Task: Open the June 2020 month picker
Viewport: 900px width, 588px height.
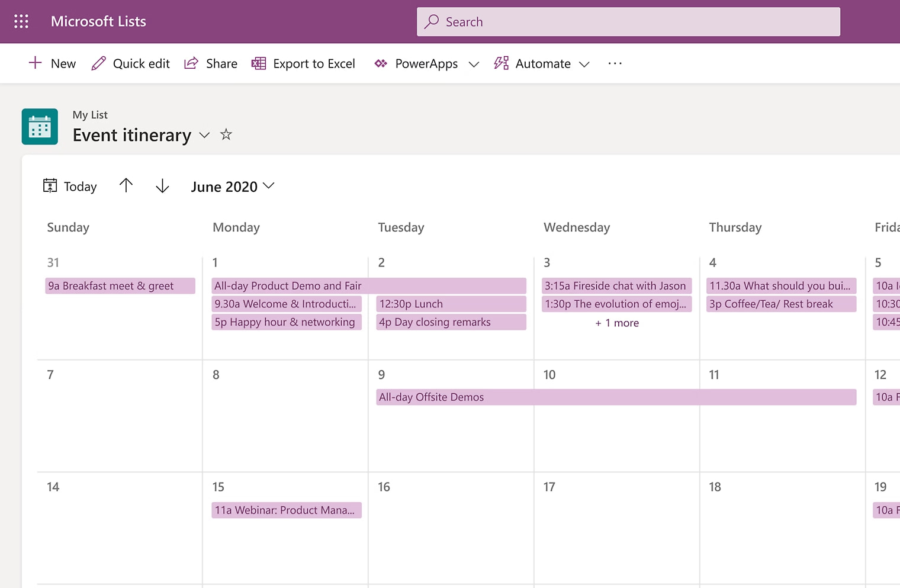Action: click(x=232, y=187)
